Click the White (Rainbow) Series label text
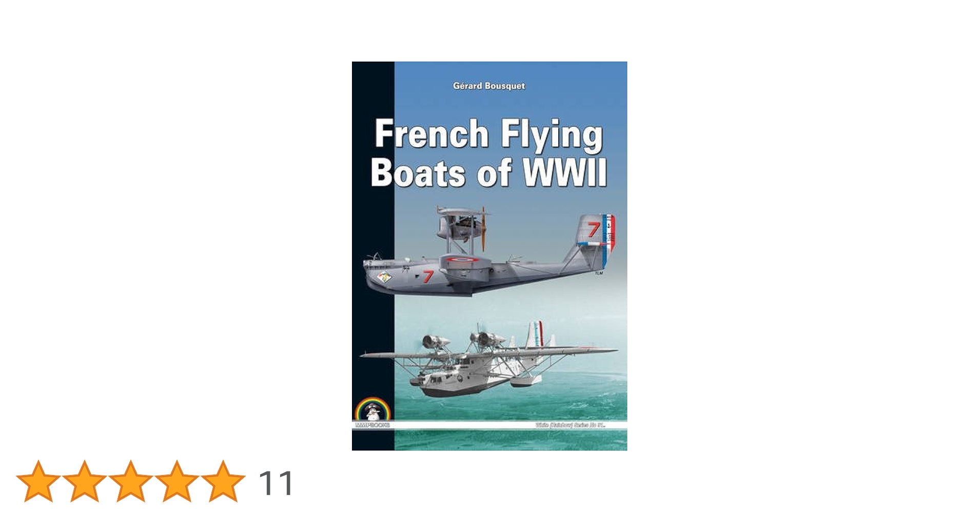This screenshot has height=513, width=980. pyautogui.click(x=570, y=425)
